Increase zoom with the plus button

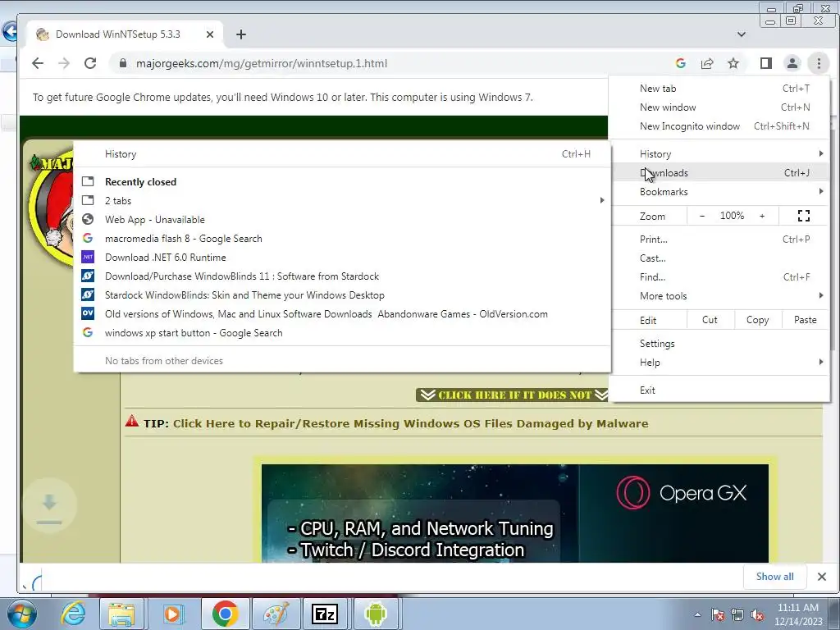click(762, 216)
